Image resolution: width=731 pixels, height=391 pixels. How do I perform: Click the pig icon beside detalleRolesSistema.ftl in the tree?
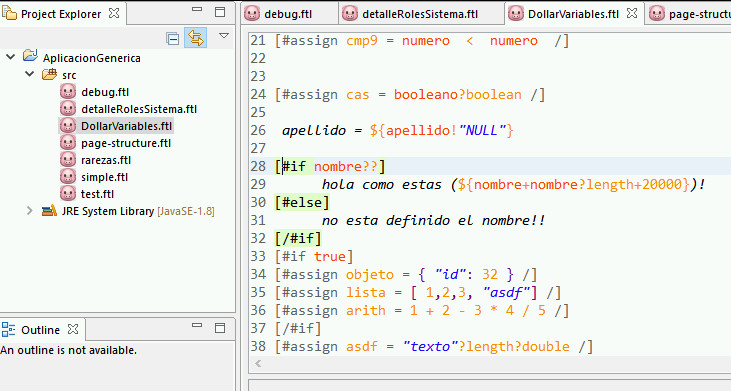tap(68, 109)
